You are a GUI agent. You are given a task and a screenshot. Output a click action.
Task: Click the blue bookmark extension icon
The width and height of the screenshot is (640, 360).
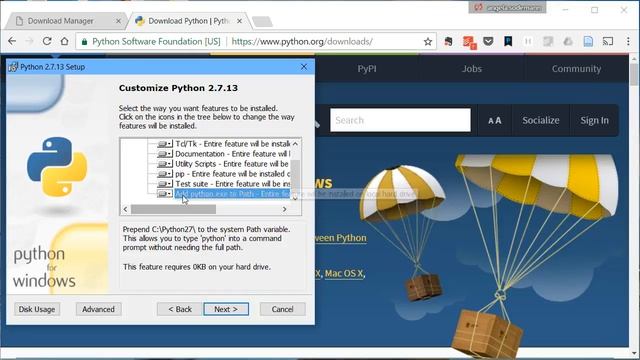pos(508,41)
